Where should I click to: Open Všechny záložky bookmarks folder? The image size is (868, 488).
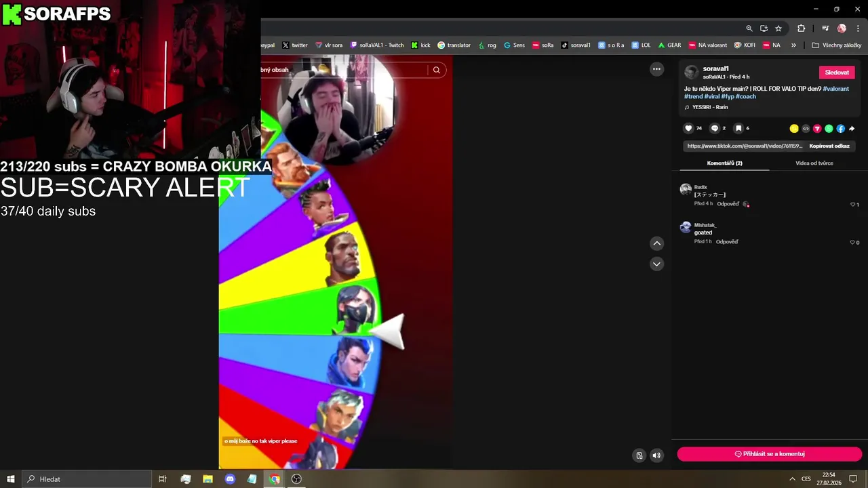click(x=836, y=45)
